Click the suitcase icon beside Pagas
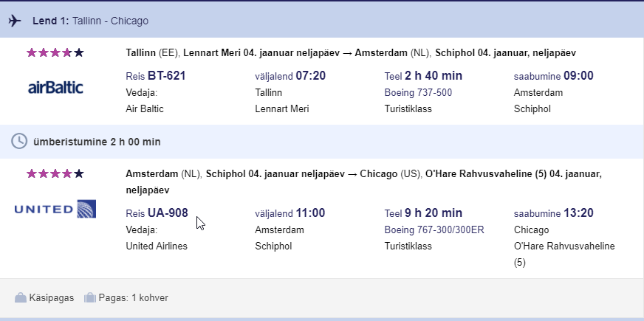This screenshot has height=321, width=644. click(90, 298)
